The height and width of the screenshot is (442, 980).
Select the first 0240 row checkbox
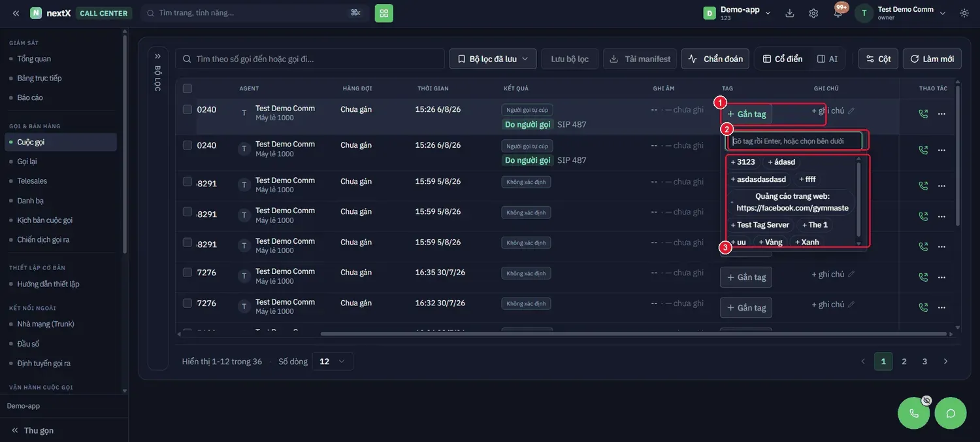coord(188,110)
